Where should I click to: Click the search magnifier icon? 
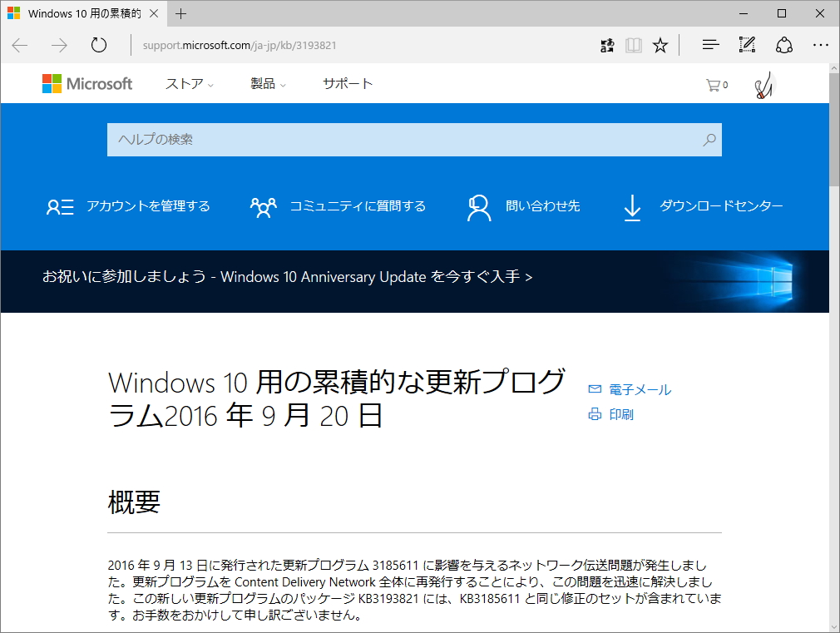[709, 140]
